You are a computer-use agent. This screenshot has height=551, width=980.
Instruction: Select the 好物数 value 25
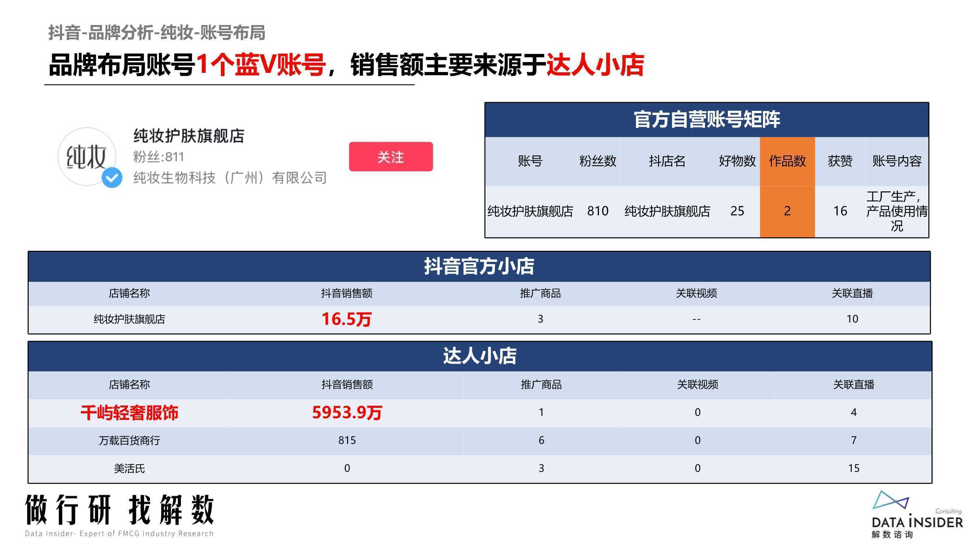(x=737, y=211)
